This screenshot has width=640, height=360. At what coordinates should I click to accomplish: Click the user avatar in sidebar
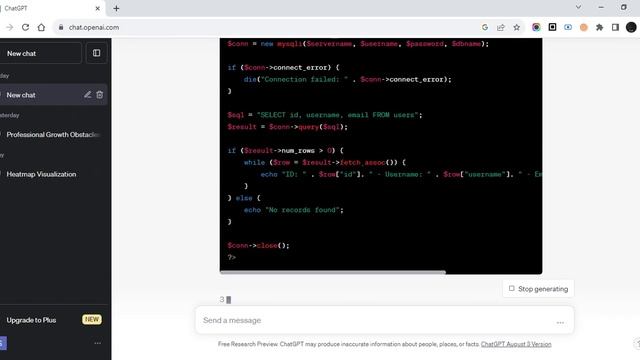click(2, 343)
